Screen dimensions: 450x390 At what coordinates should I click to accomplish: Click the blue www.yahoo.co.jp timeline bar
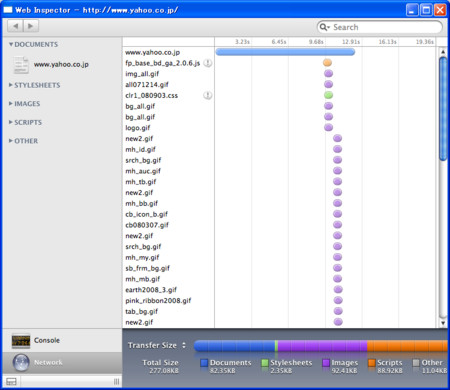(x=285, y=52)
